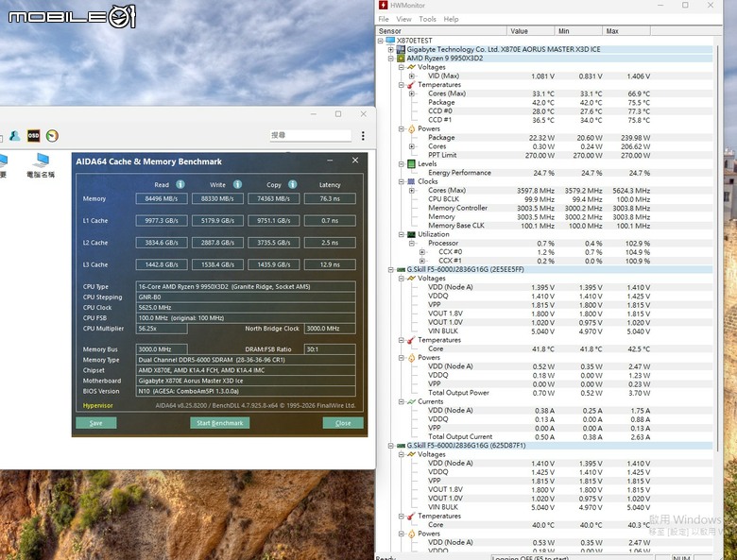Collapse the AMD Ryzen 9 9950X3D2 node
Screen dimensions: 737x560
tap(390, 59)
